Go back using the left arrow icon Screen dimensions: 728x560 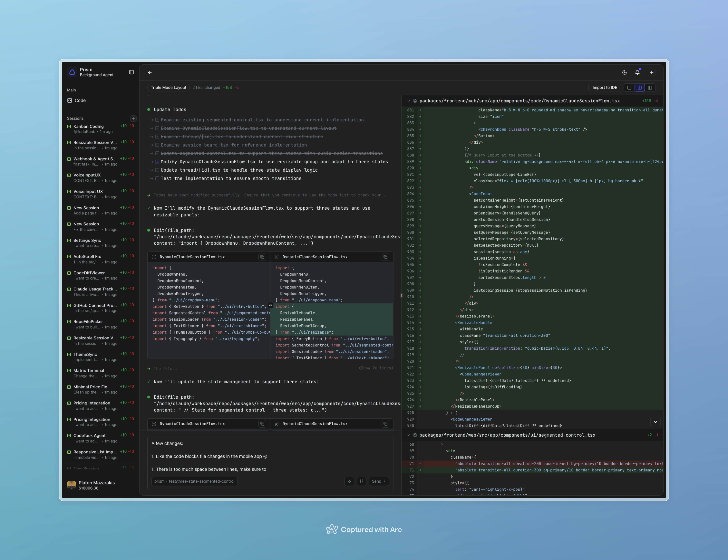tap(150, 72)
